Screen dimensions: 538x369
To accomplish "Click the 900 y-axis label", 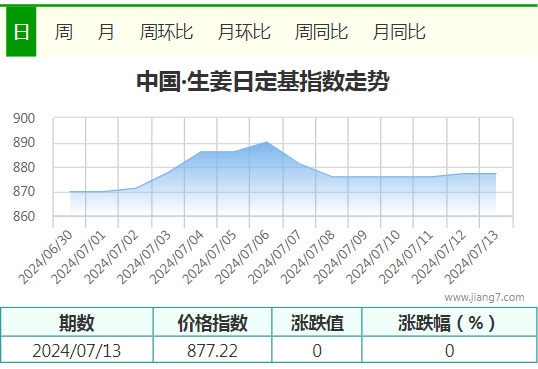I will (x=24, y=118).
